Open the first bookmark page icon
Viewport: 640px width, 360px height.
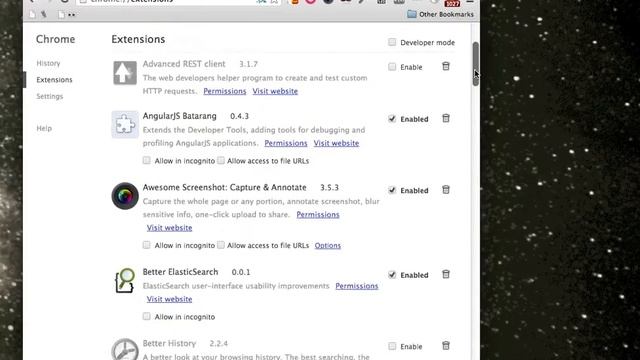(32, 15)
